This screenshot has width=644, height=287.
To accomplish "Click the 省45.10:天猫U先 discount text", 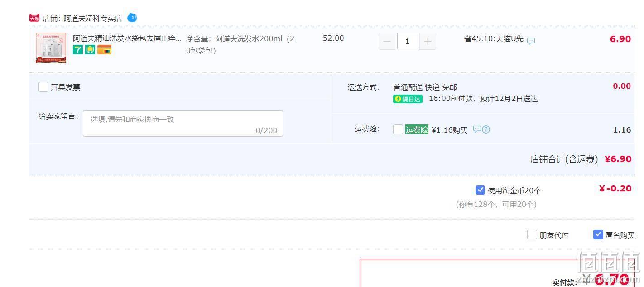I will [494, 38].
